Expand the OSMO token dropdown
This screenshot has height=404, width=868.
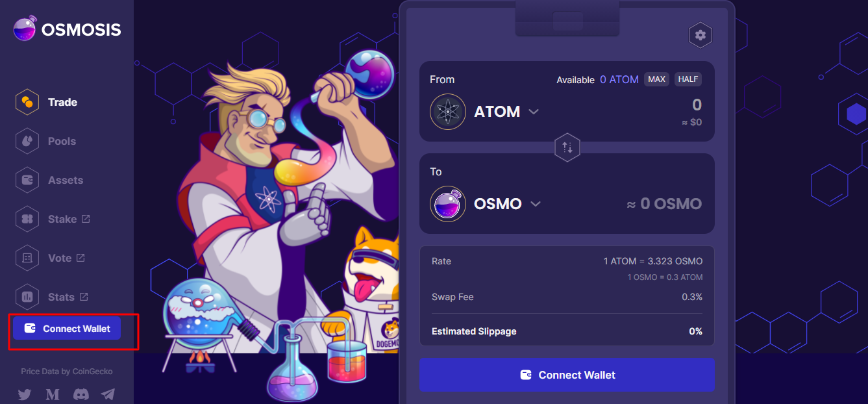(536, 204)
